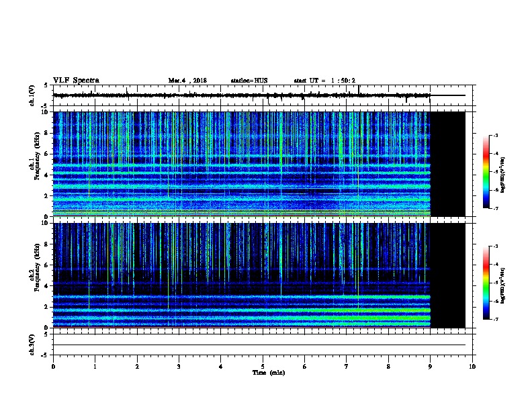
Task: Click the ch.2 "Frequency (kHz)" axis label
Action: 37,267
